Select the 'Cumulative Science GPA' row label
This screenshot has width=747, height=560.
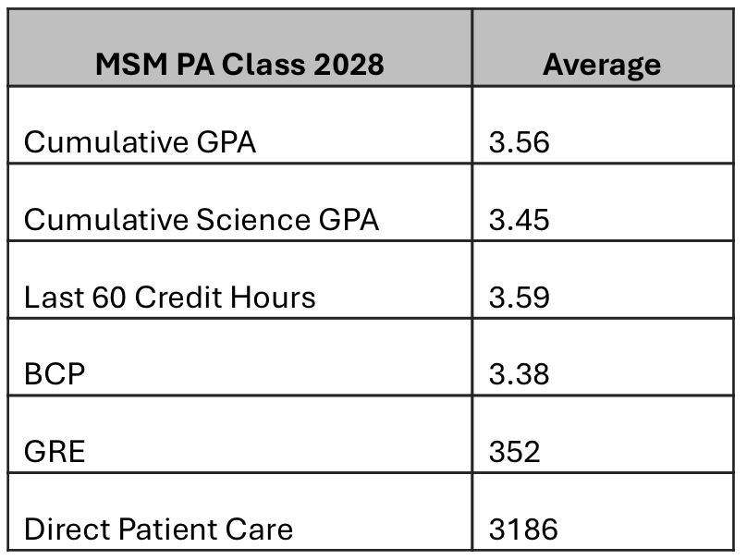(x=202, y=220)
